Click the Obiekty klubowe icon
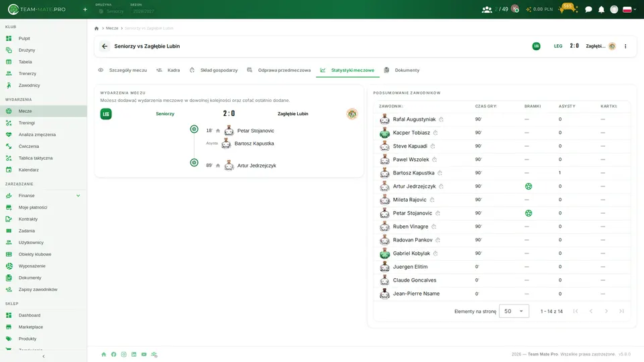Image resolution: width=644 pixels, height=362 pixels. [9, 254]
